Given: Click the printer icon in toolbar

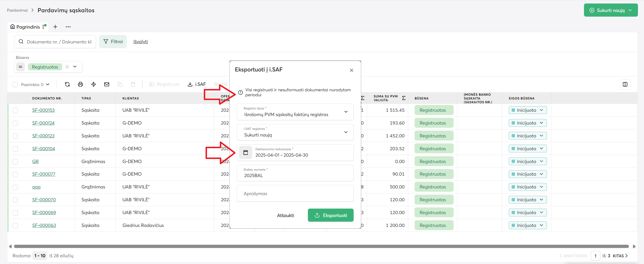Looking at the screenshot, I should (x=80, y=84).
